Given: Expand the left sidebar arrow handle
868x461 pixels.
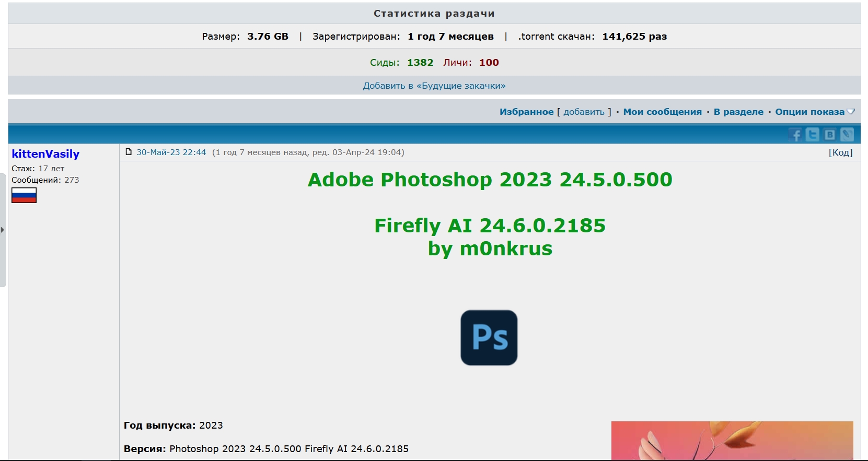Looking at the screenshot, I should click(x=3, y=230).
